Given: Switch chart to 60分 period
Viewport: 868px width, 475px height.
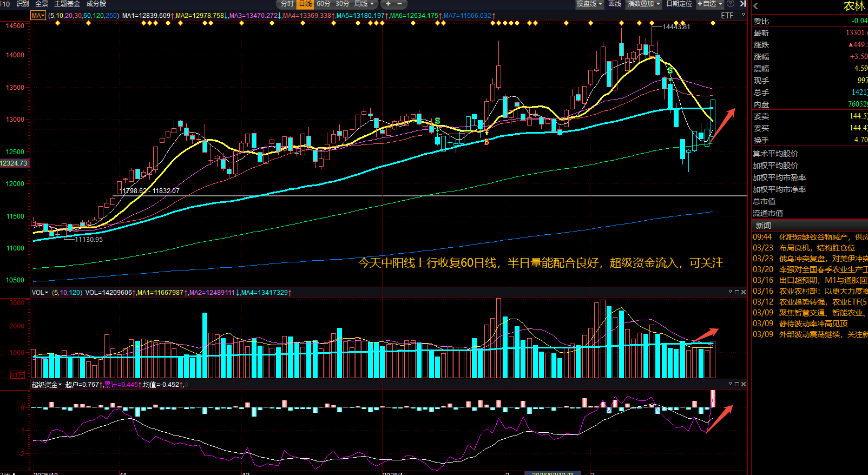Looking at the screenshot, I should tap(324, 4).
